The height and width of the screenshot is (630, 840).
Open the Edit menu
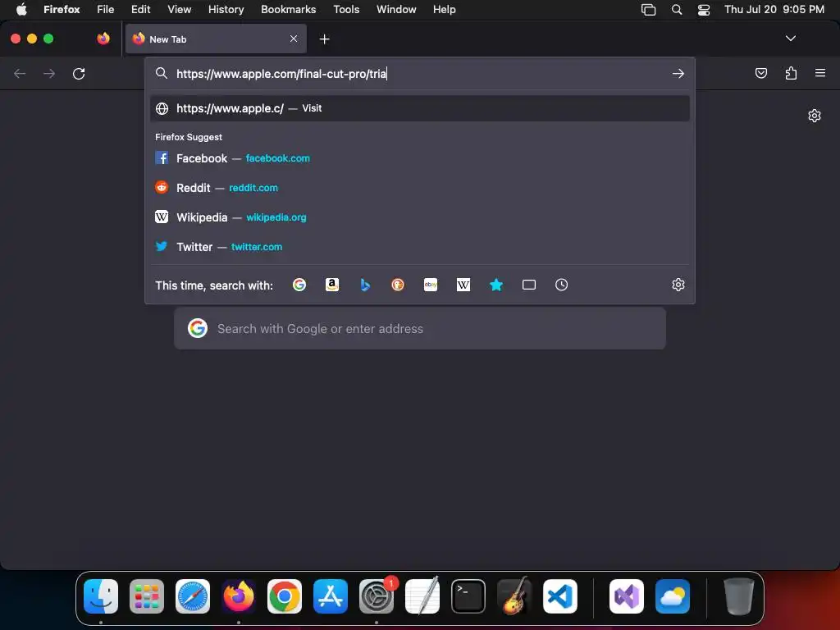141,9
